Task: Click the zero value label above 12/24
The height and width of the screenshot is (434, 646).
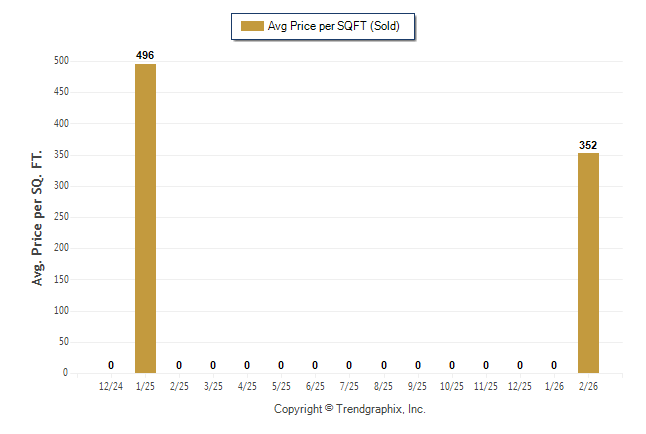Action: point(111,365)
